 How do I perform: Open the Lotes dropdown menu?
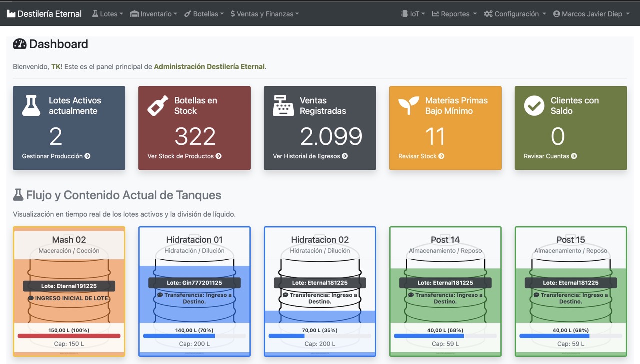point(107,14)
